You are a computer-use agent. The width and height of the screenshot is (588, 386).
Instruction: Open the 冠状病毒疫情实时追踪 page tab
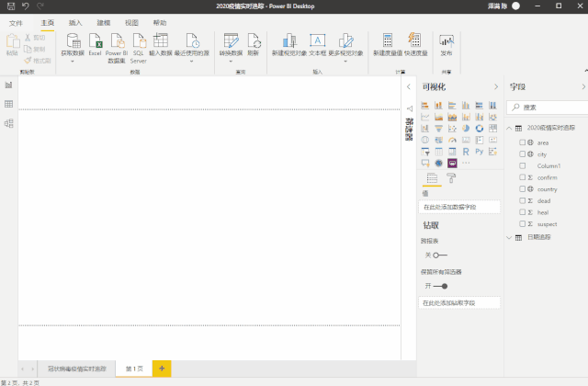pyautogui.click(x=77, y=369)
